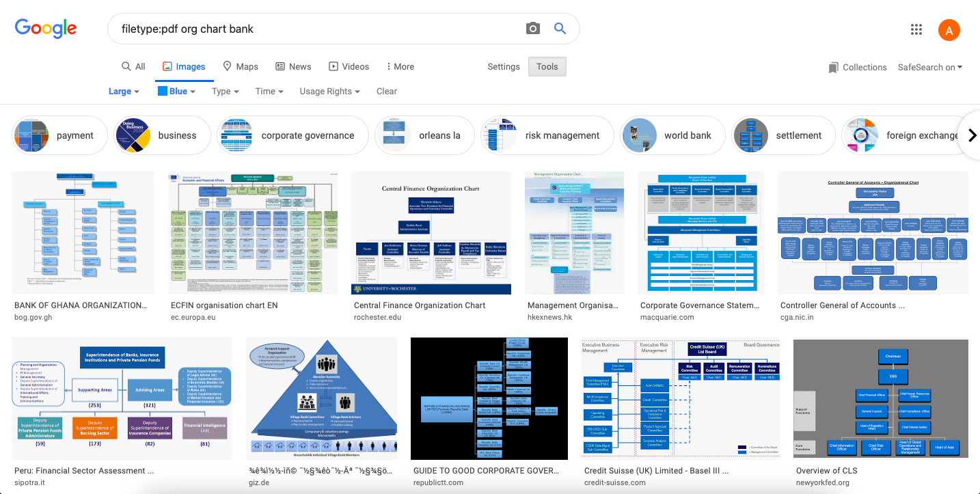
Task: Visit the ec.europa.eu source link
Action: point(193,317)
